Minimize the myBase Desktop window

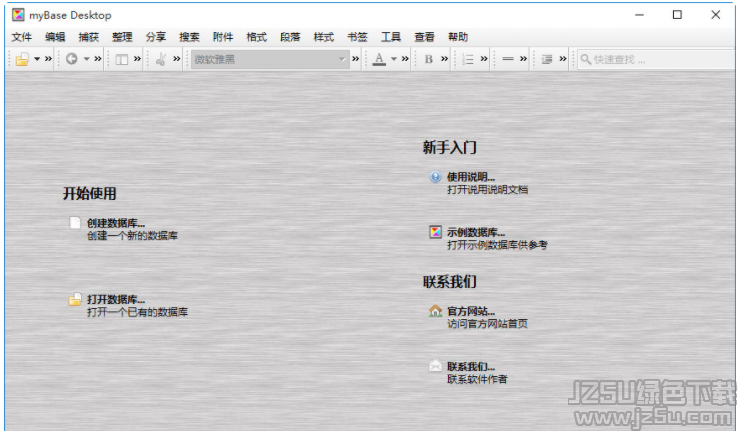point(639,15)
